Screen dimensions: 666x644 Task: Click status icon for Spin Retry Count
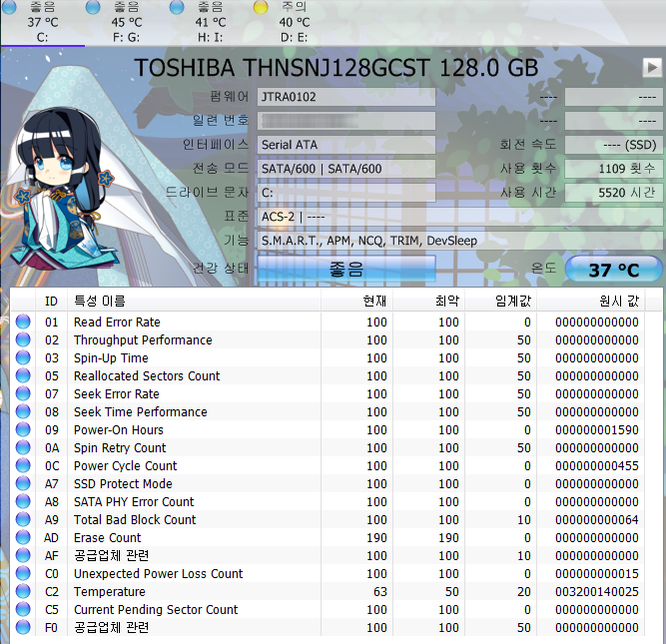coord(23,447)
